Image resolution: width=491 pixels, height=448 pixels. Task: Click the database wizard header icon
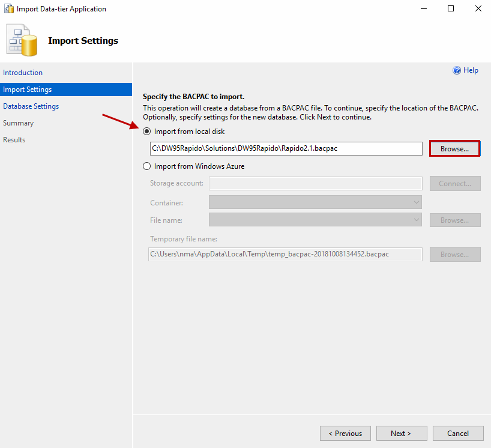point(22,41)
